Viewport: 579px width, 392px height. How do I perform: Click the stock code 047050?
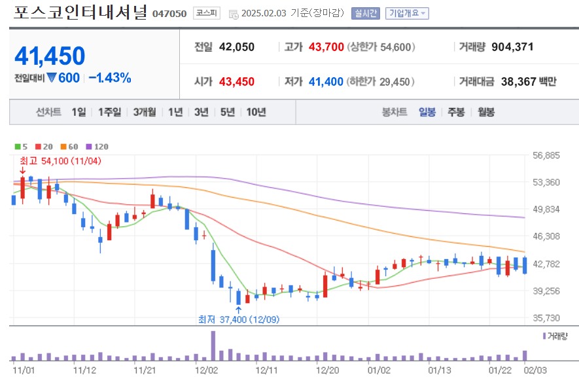pos(169,14)
